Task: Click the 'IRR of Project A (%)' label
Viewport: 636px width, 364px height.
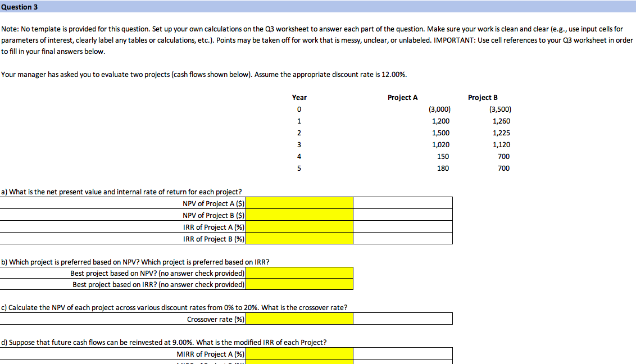Action: click(213, 227)
